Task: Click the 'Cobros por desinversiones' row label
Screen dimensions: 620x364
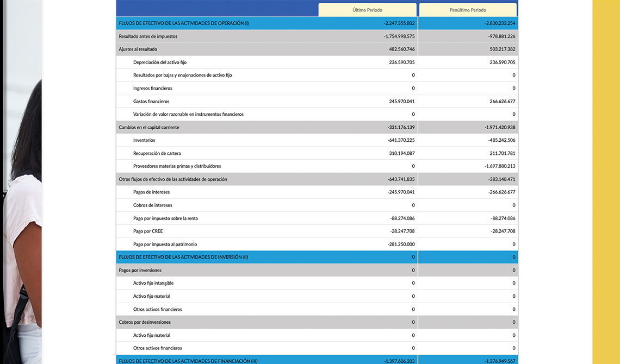Action: pos(145,322)
